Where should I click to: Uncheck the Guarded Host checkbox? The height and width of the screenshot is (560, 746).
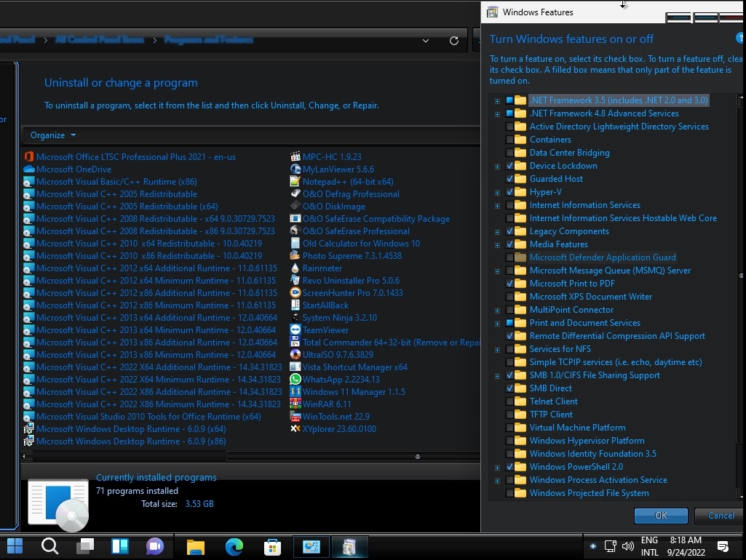(x=509, y=179)
